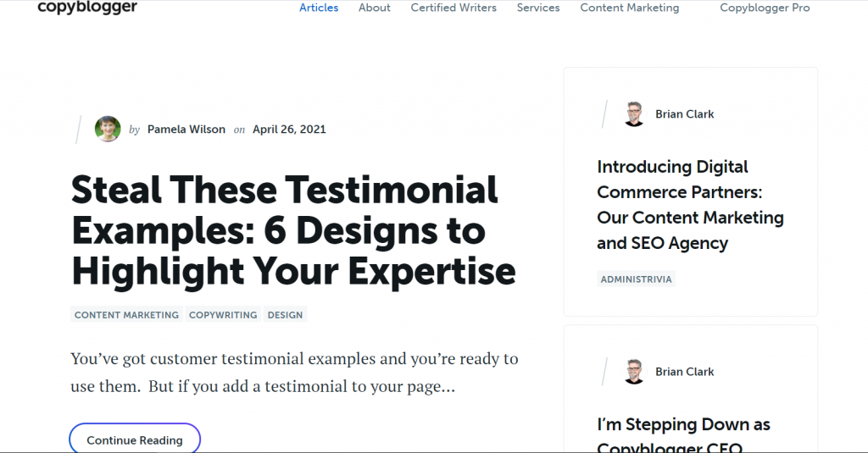868x453 pixels.
Task: Open the Content Marketing nav item
Action: point(630,8)
